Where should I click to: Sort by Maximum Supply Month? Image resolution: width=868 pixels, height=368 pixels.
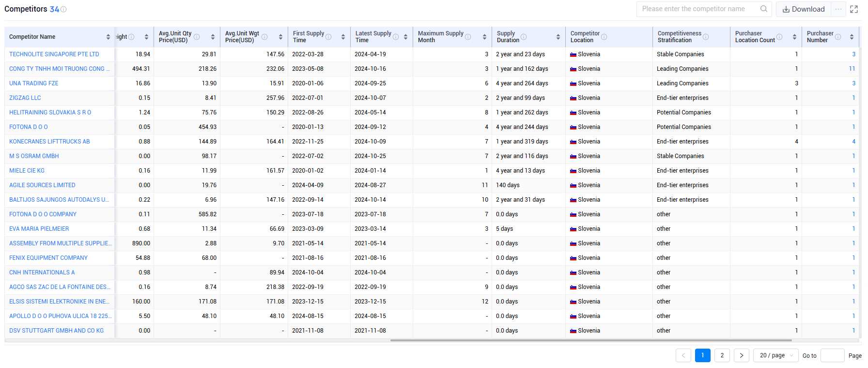coord(484,37)
